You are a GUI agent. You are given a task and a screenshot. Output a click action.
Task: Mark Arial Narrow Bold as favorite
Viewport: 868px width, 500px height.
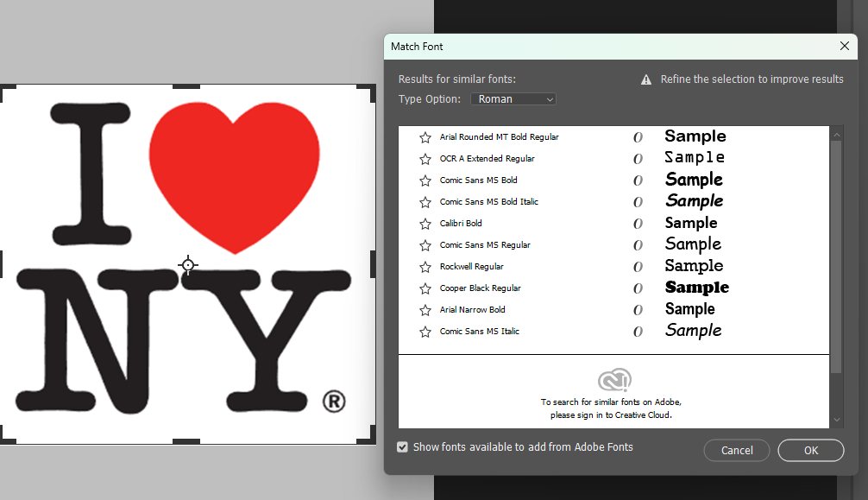425,310
